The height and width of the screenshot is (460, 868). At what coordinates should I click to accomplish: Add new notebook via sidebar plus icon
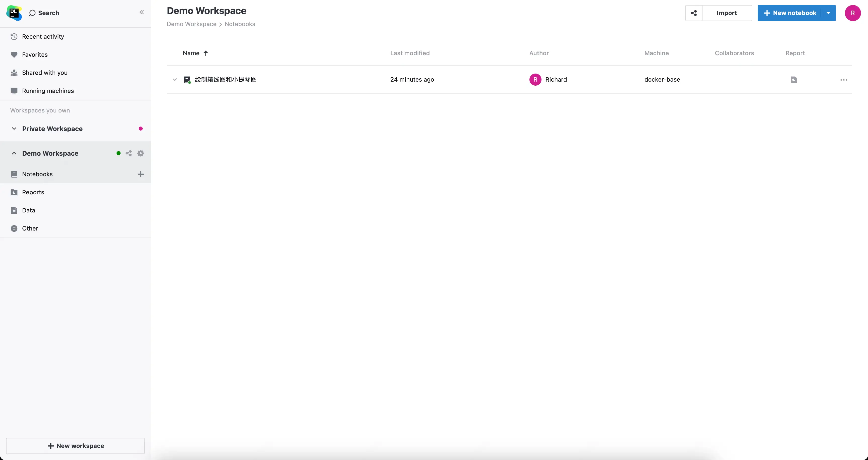[x=140, y=174]
